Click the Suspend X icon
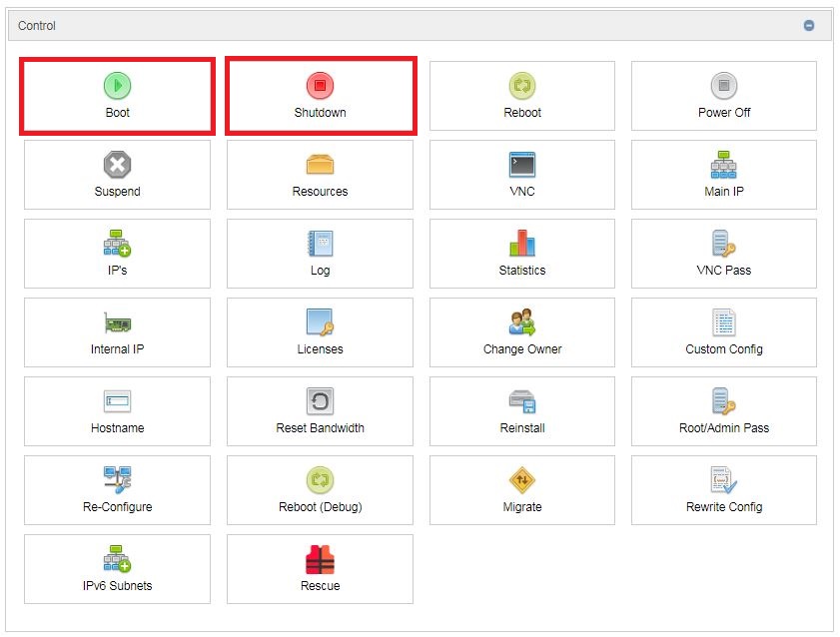Viewport: 840px width, 637px height. point(117,165)
